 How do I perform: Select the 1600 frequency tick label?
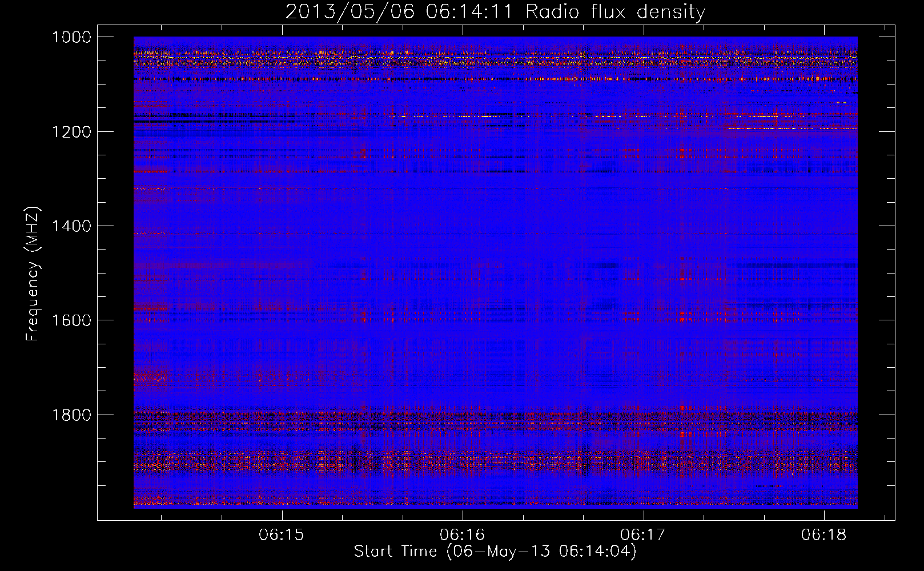pyautogui.click(x=71, y=320)
